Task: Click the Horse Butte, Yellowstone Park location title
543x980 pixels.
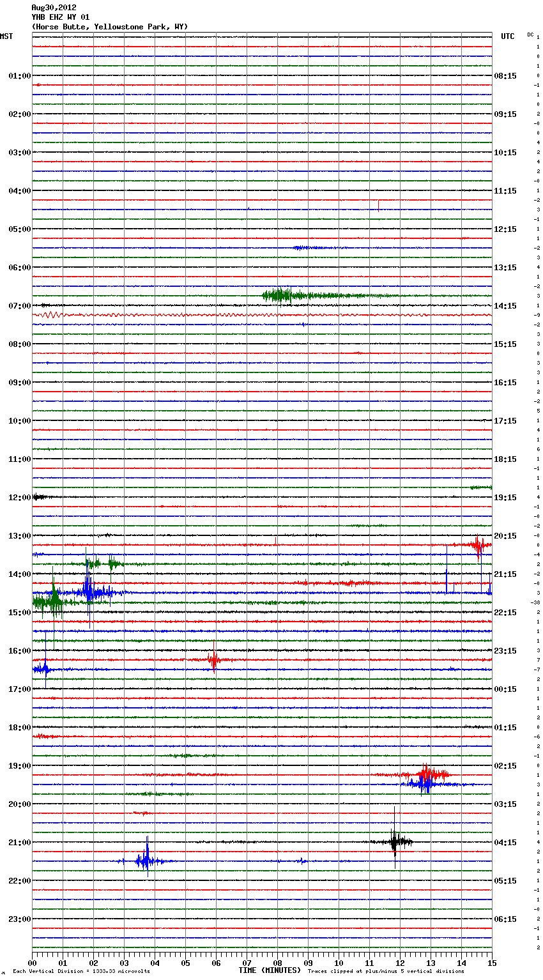Action: coord(110,27)
